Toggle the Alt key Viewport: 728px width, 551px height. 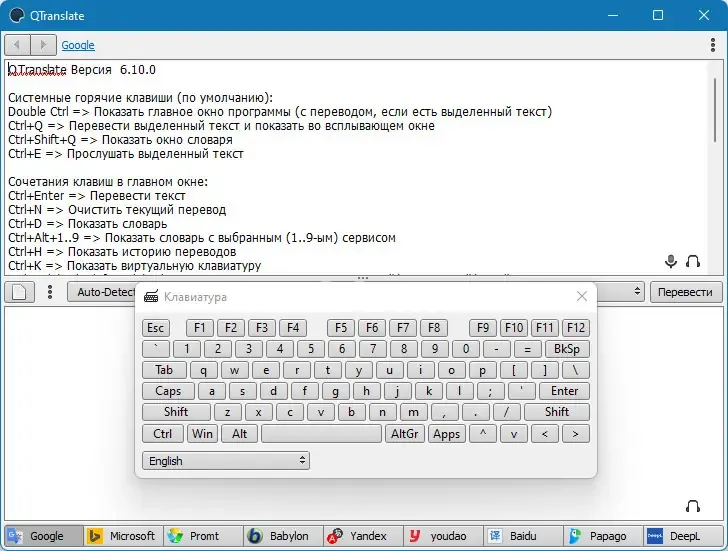click(x=240, y=434)
